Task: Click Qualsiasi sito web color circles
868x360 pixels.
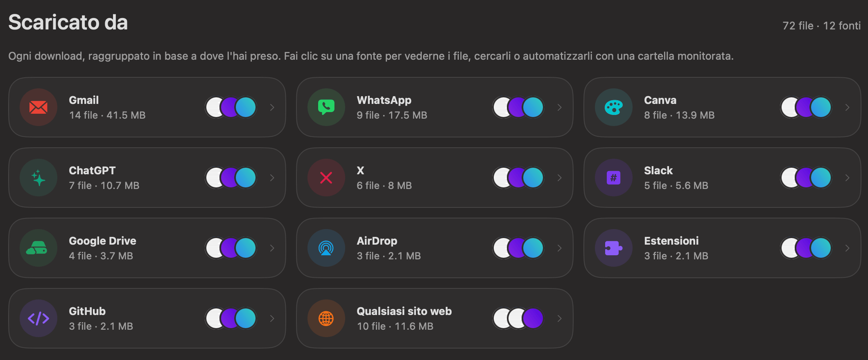Action: pyautogui.click(x=518, y=318)
